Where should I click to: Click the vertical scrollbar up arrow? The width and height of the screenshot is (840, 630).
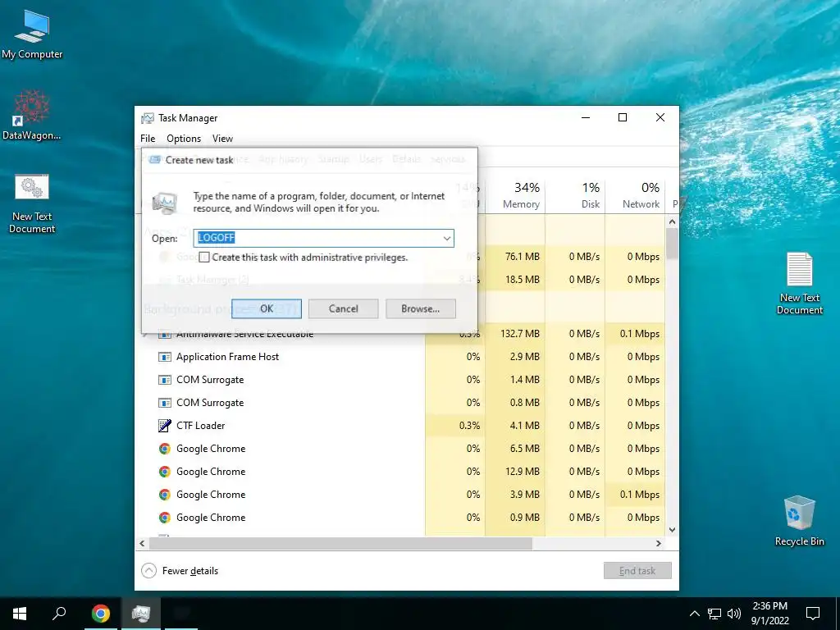click(673, 221)
